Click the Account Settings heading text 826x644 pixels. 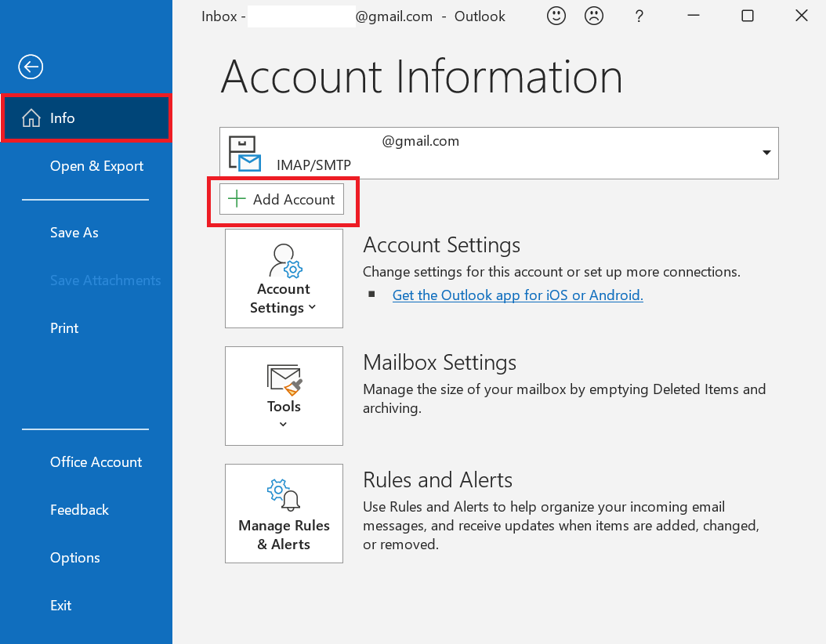(x=441, y=245)
